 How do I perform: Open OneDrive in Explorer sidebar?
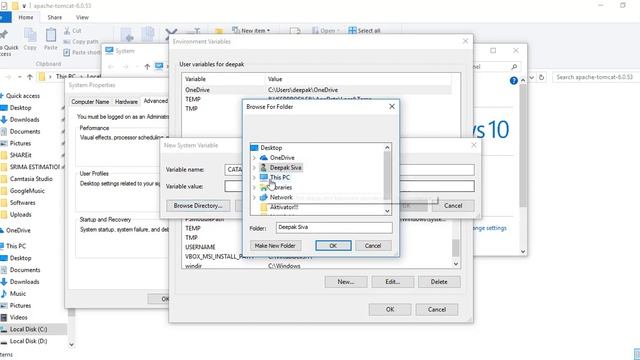(18, 230)
